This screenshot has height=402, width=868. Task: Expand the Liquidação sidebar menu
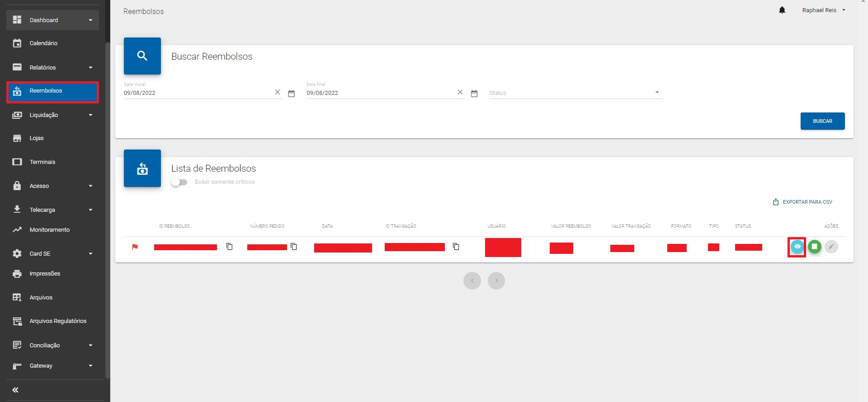pyautogui.click(x=52, y=115)
